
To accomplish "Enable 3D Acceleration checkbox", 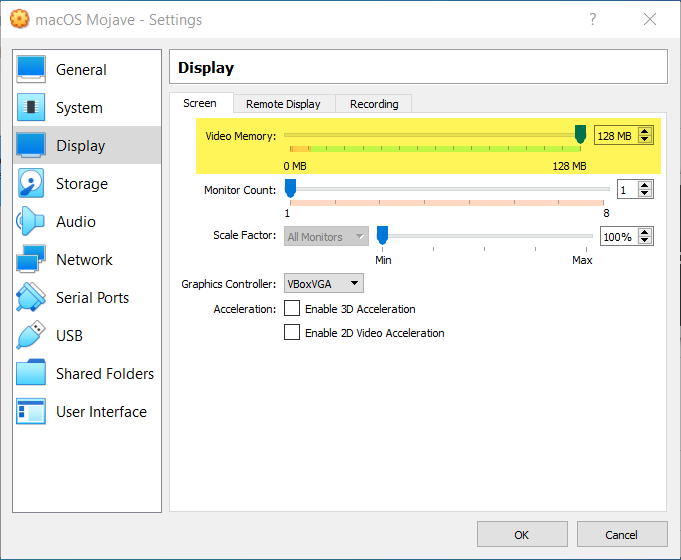I will 291,308.
